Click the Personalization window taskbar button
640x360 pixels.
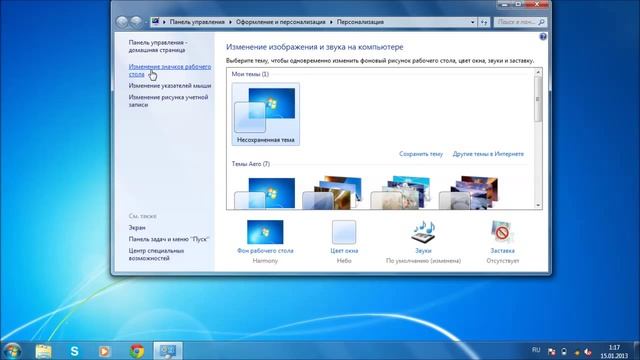(x=168, y=351)
